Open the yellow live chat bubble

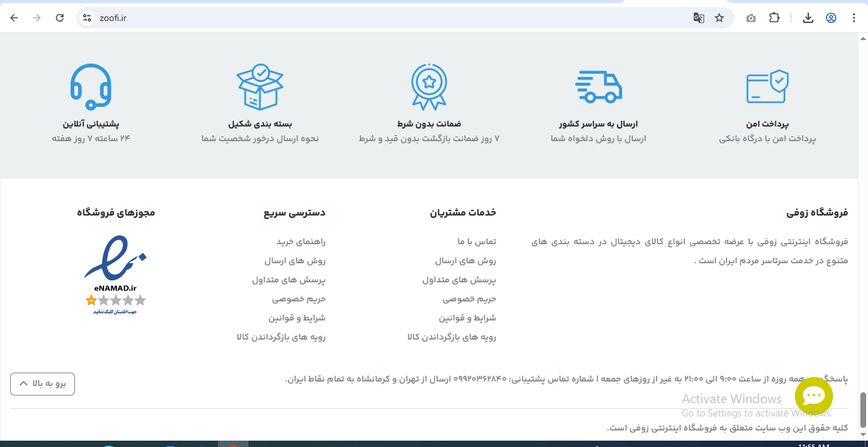click(813, 396)
